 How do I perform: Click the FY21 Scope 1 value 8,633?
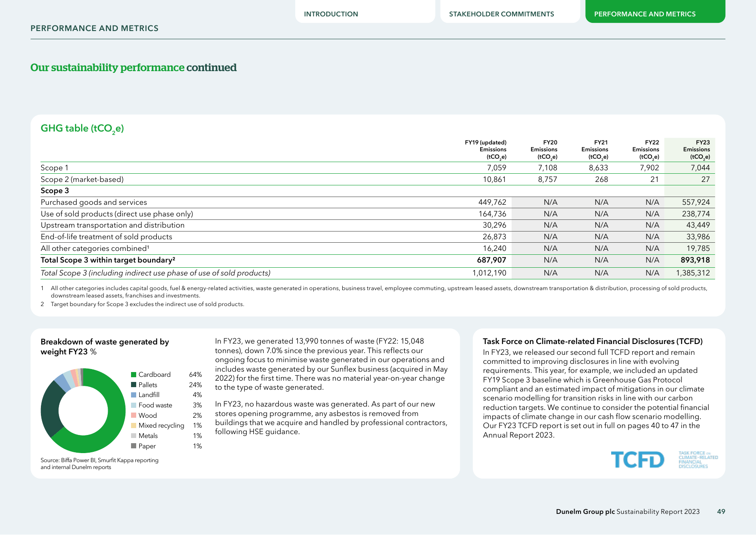tap(598, 168)
